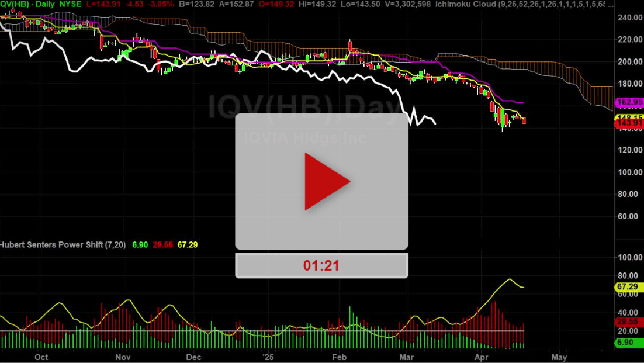Screen dimensions: 644x363
Task: Click the magenta 162.95 price tag
Action: point(629,102)
